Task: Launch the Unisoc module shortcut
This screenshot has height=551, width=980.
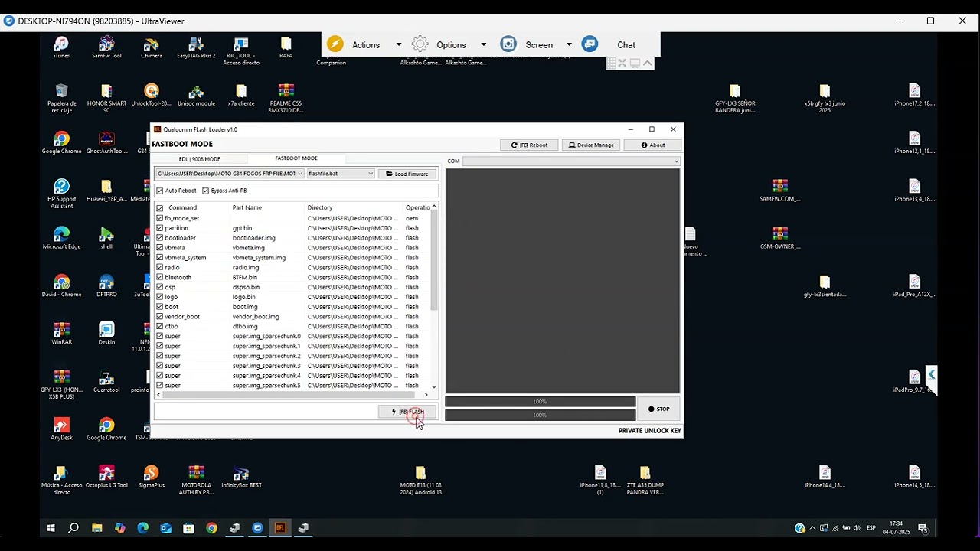Action: click(196, 96)
